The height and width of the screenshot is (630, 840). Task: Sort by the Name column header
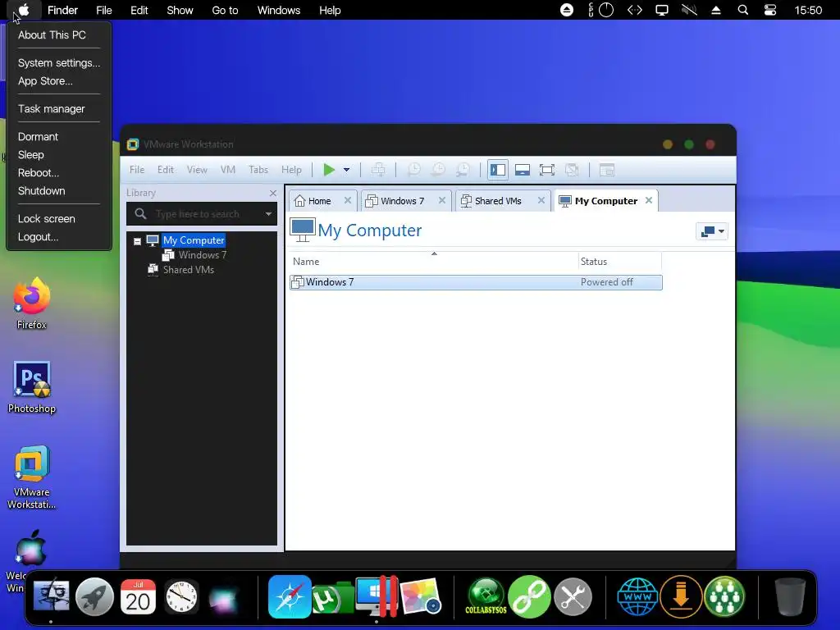[434, 262]
